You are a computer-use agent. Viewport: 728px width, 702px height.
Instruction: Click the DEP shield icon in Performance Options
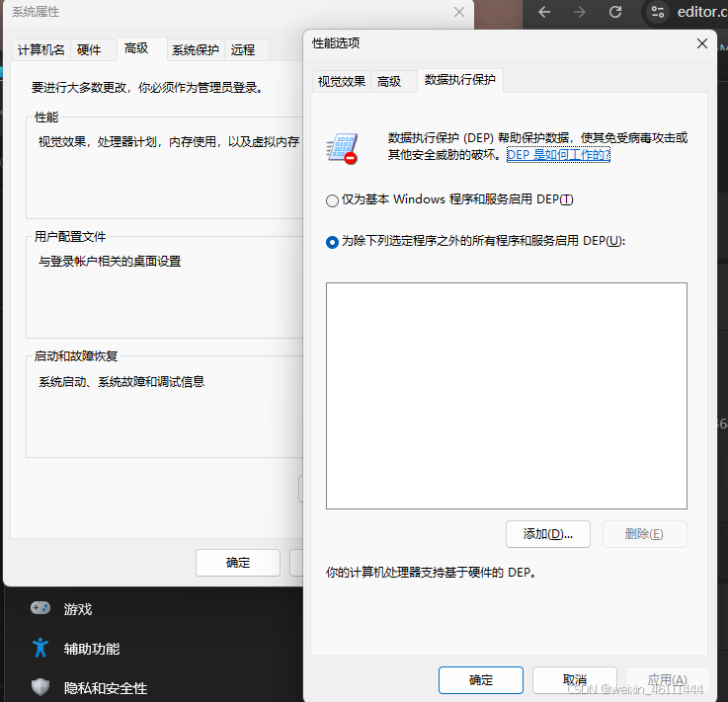[342, 148]
